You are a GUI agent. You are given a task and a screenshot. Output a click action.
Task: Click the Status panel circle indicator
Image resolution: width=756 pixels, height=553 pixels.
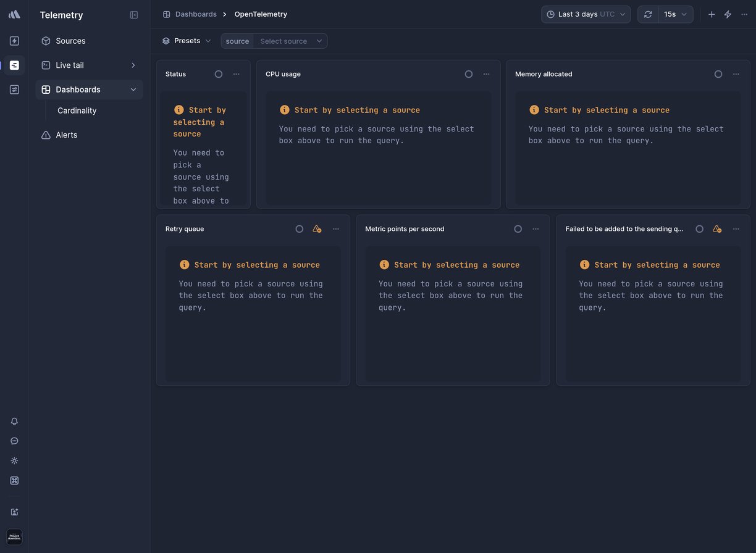219,74
